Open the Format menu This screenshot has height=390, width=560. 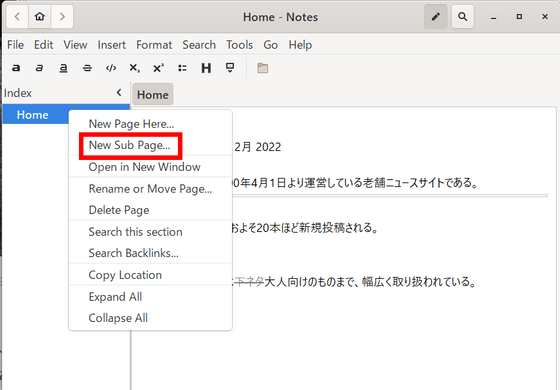pos(154,45)
